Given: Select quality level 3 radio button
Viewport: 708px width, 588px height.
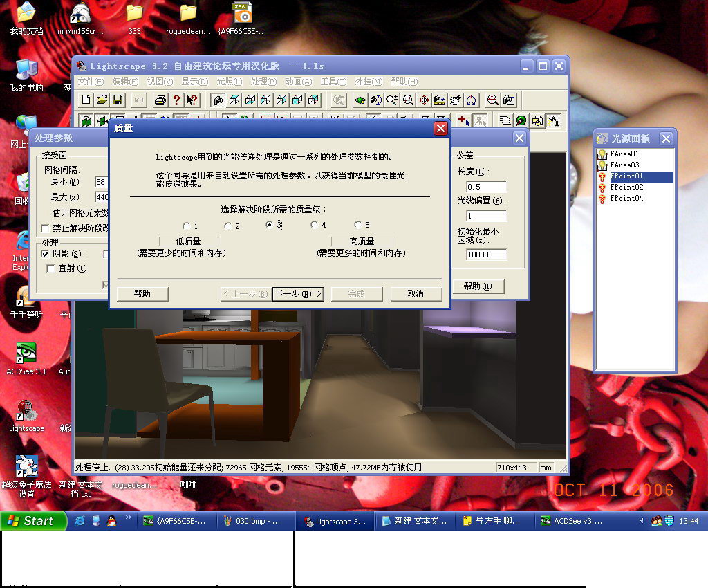Looking at the screenshot, I should pos(270,224).
